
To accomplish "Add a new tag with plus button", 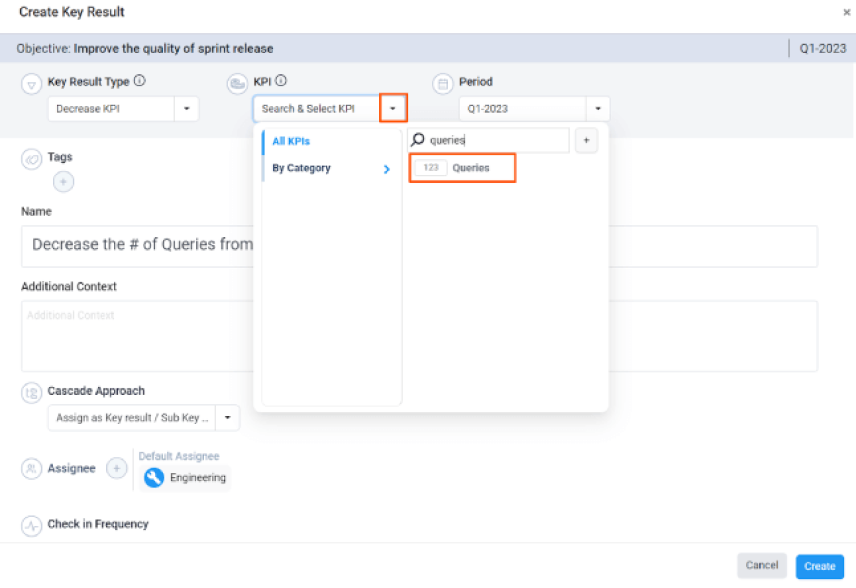I will (63, 182).
